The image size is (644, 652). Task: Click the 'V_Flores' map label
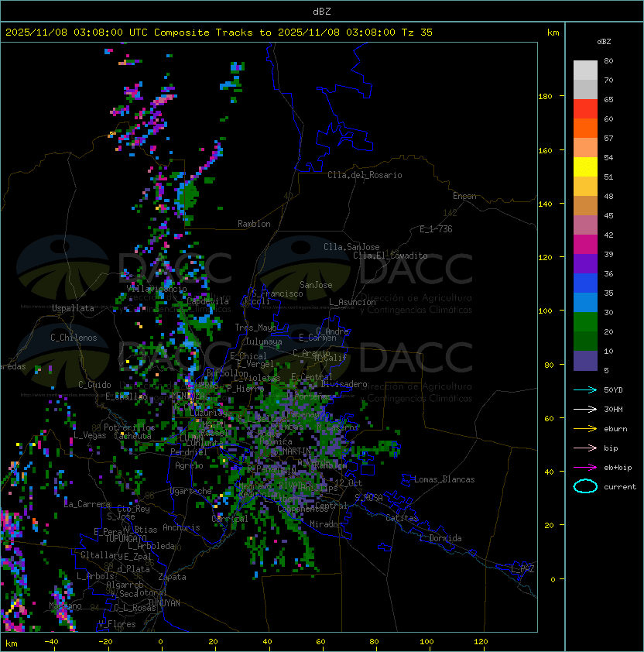pyautogui.click(x=117, y=624)
